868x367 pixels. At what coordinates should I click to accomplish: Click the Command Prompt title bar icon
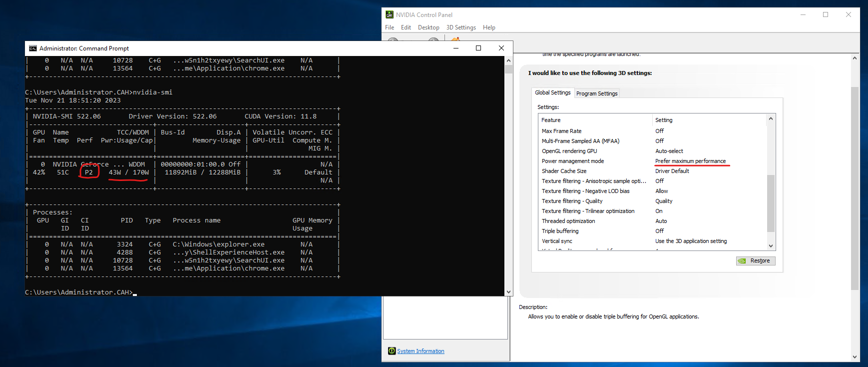(x=33, y=48)
